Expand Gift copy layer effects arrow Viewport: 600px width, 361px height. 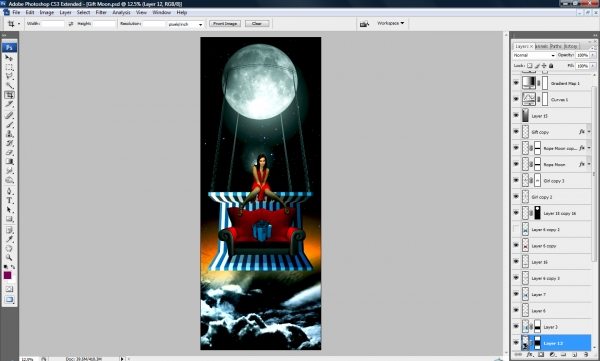tap(589, 132)
